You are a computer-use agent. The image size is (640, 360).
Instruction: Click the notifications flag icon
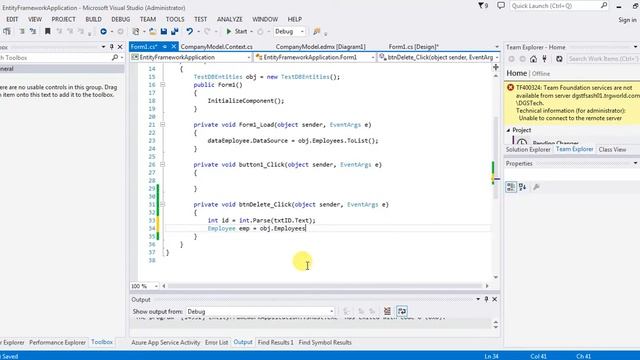coord(483,6)
